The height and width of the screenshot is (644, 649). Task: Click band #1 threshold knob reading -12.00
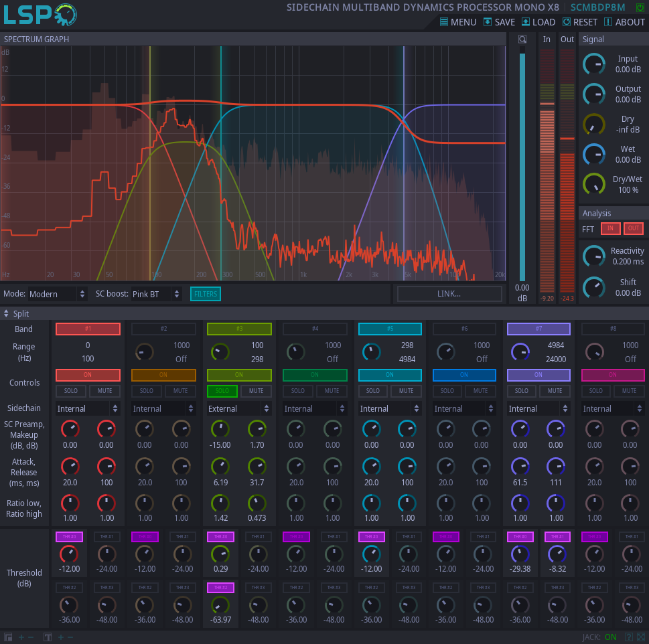click(x=69, y=554)
